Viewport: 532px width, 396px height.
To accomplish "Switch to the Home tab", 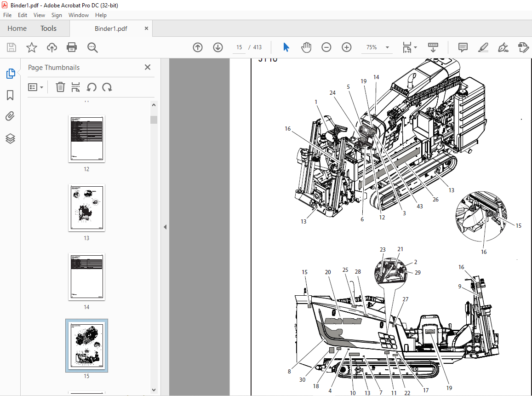I will (17, 29).
